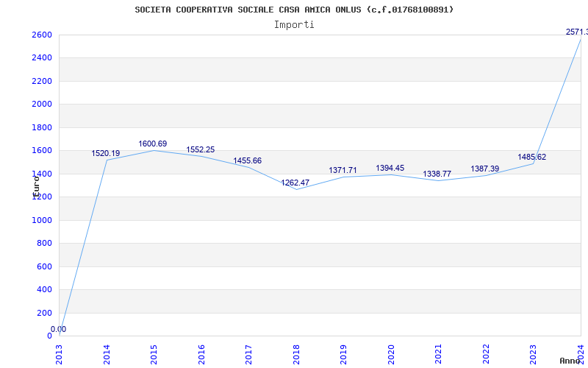
Task: Click the 0.00 starting point label
Action: pyautogui.click(x=59, y=329)
